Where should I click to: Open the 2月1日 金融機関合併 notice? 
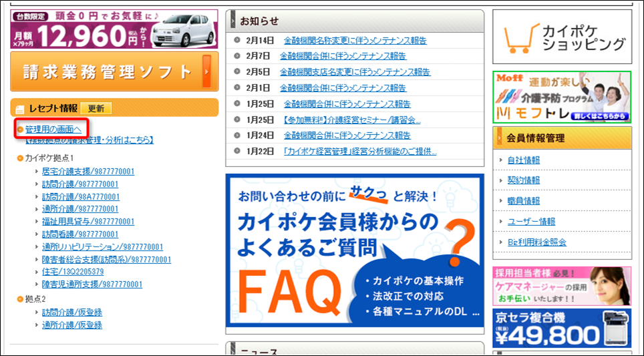(x=343, y=88)
